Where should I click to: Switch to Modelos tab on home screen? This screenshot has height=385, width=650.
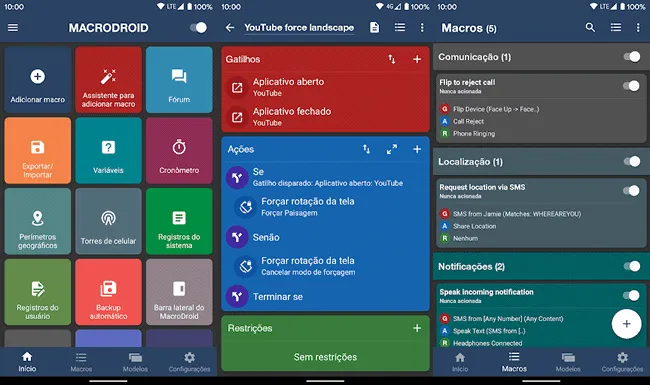135,362
